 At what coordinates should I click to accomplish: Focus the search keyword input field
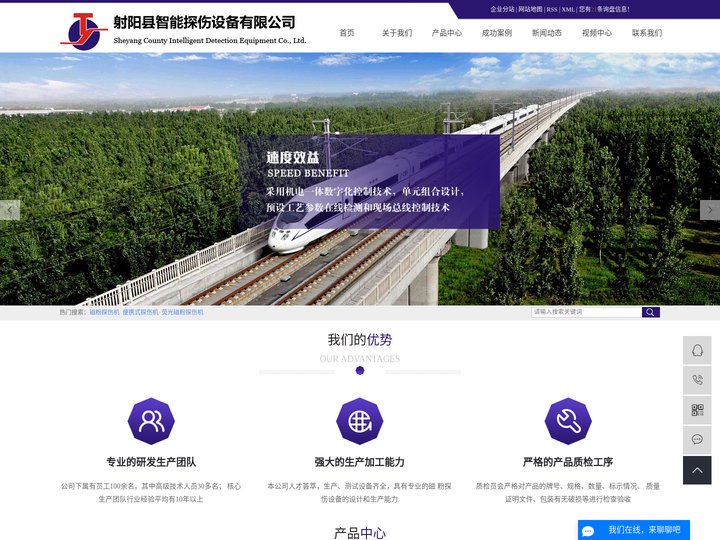pos(586,312)
